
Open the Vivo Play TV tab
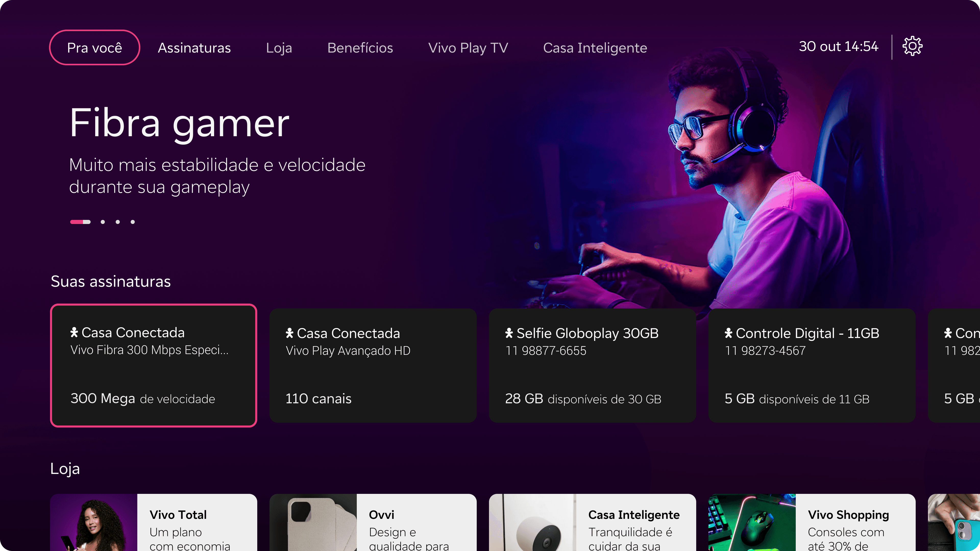tap(468, 48)
